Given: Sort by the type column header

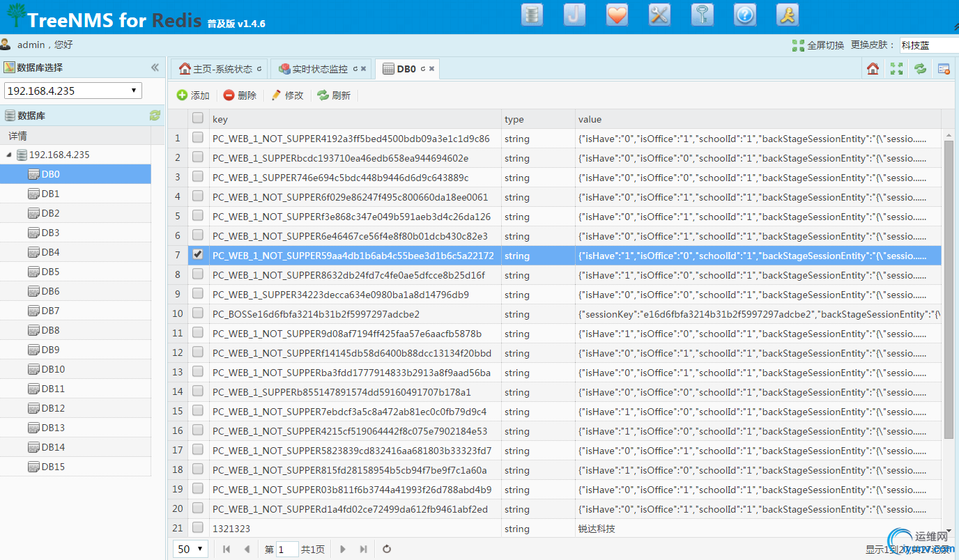Looking at the screenshot, I should point(538,119).
